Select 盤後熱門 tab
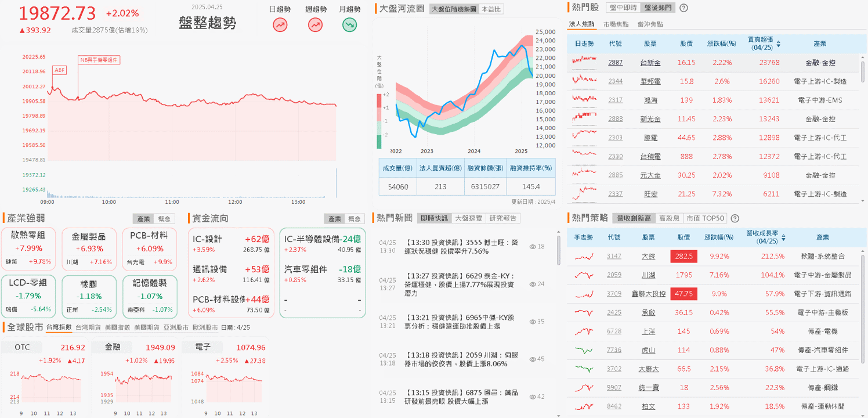 tap(658, 8)
